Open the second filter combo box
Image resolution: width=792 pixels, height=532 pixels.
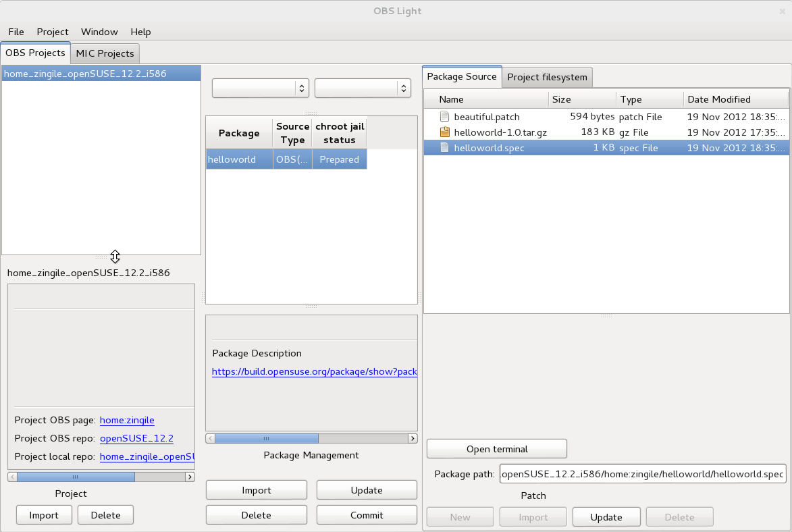coord(363,88)
